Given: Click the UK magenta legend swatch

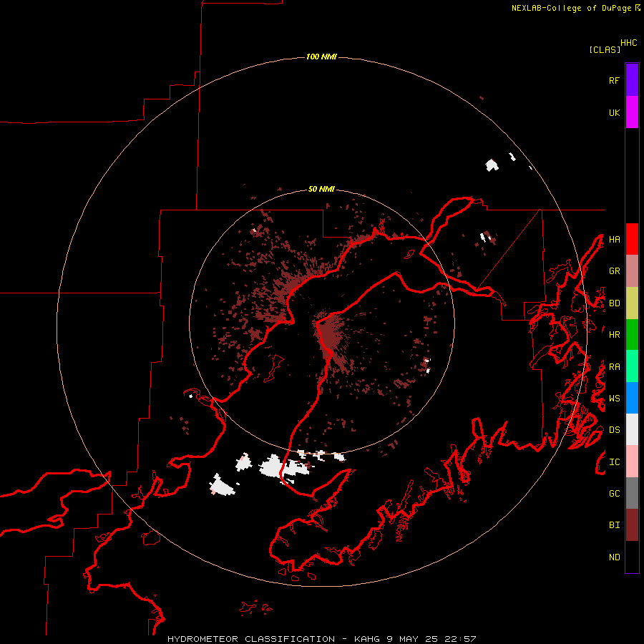Looking at the screenshot, I should click(632, 112).
